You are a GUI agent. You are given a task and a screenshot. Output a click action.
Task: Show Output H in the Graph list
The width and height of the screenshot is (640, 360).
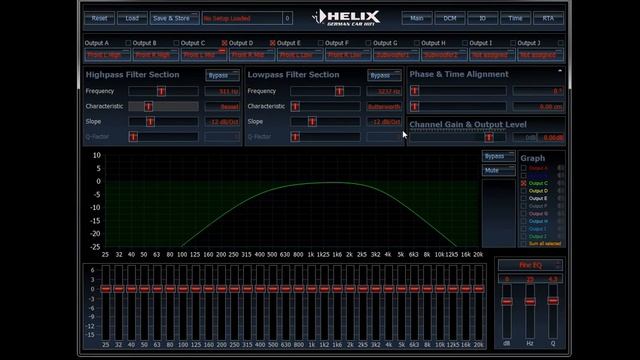[x=524, y=221]
